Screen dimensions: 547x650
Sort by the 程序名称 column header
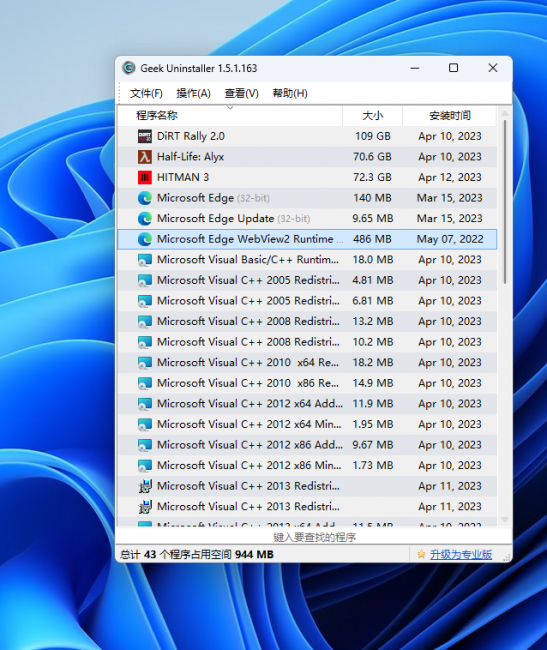(x=230, y=116)
